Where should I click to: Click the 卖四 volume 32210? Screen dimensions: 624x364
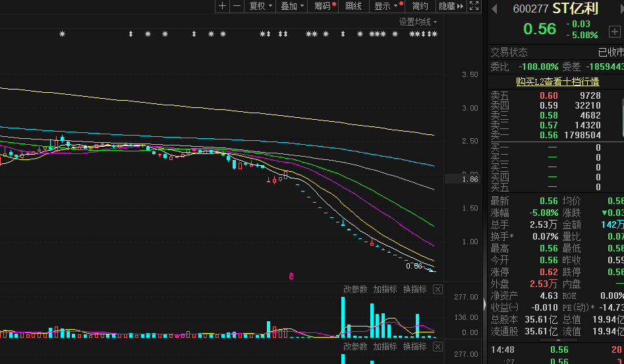pos(587,106)
